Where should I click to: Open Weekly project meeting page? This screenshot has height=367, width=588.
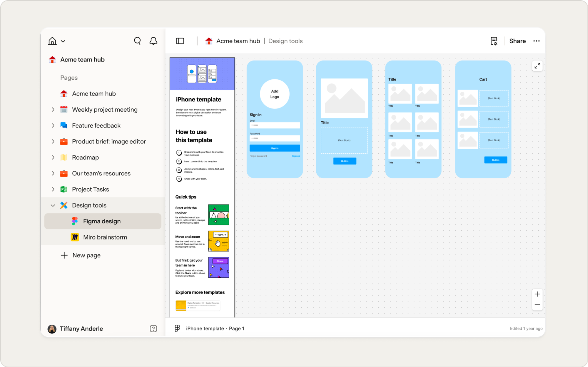[105, 110]
